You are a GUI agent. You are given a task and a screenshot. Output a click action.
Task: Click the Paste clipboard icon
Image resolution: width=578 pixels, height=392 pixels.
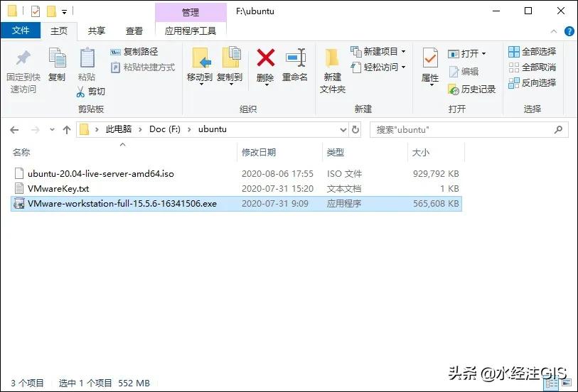tap(87, 58)
